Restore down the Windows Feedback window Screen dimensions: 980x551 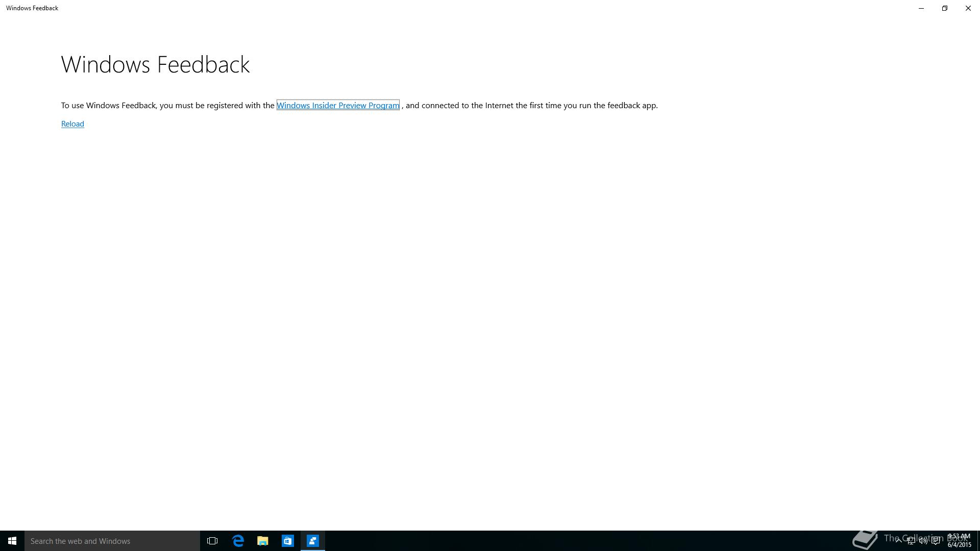point(945,8)
